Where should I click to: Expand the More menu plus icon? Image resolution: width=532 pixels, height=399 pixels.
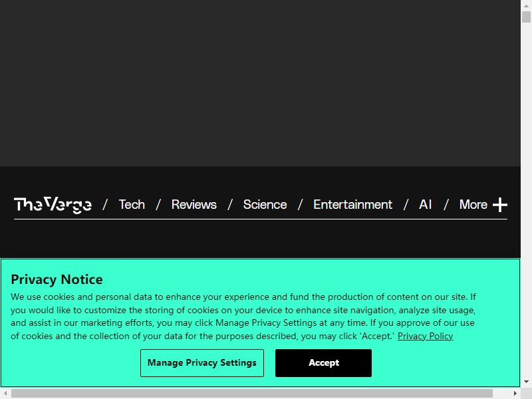coord(500,205)
